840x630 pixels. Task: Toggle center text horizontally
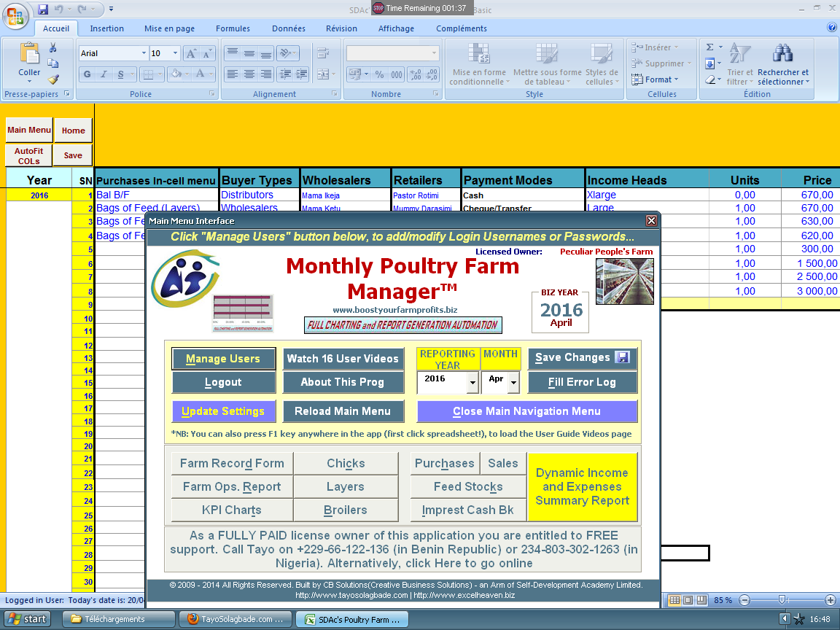pyautogui.click(x=249, y=74)
